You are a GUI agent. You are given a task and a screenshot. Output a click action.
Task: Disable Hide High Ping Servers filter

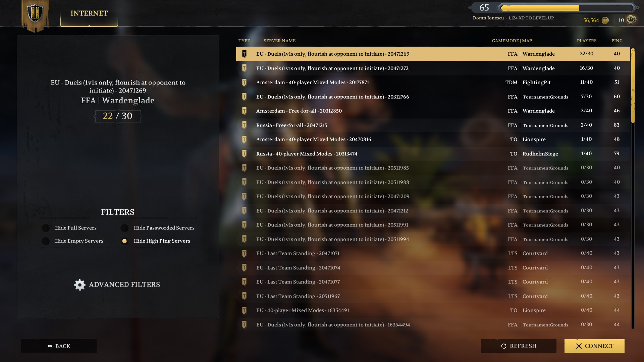[x=124, y=241]
